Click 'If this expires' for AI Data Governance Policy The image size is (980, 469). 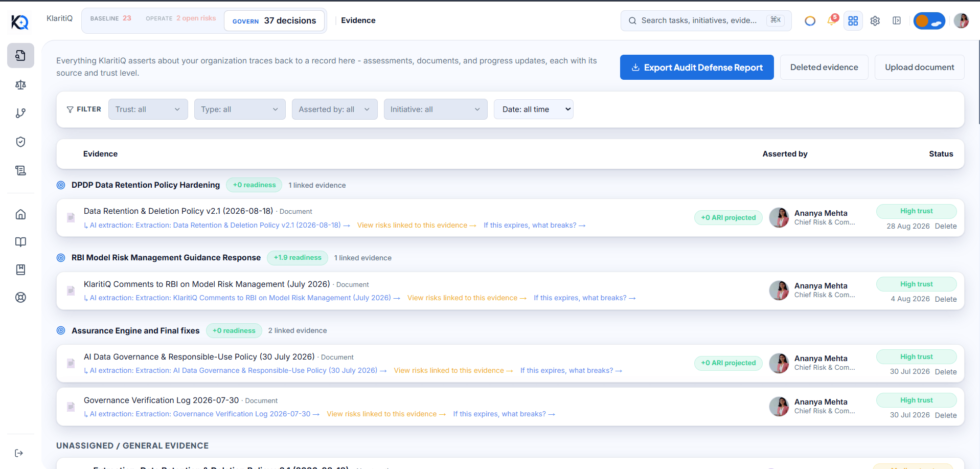click(571, 371)
